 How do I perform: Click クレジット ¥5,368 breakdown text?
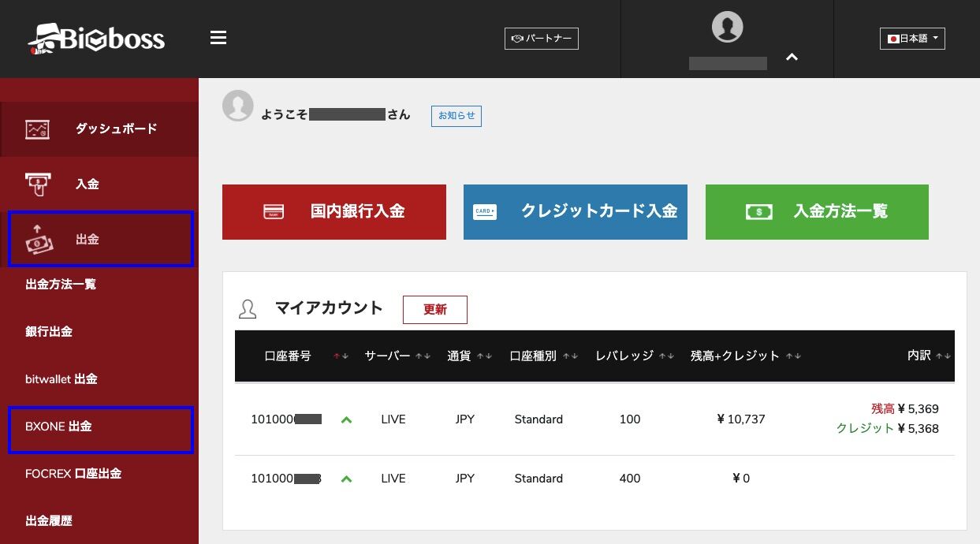pos(888,429)
